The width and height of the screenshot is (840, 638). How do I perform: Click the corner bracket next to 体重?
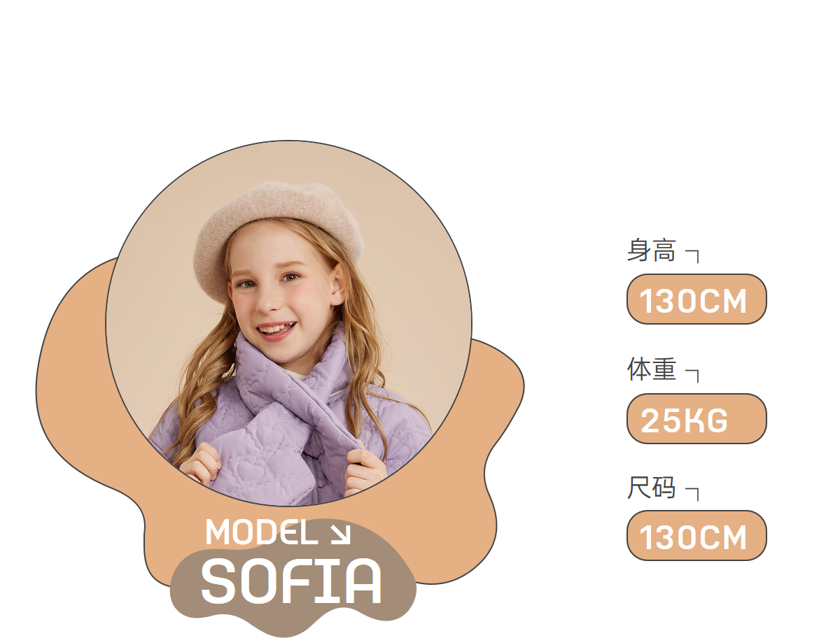(692, 374)
